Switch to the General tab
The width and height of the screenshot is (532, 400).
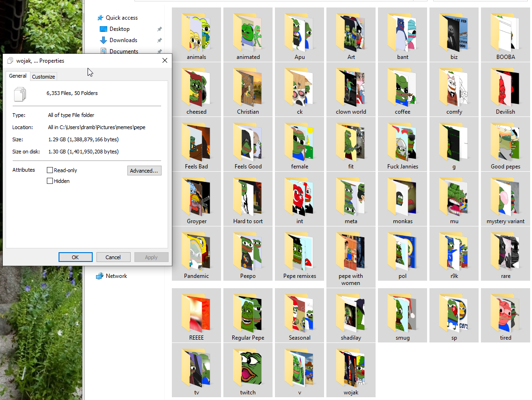click(x=18, y=76)
